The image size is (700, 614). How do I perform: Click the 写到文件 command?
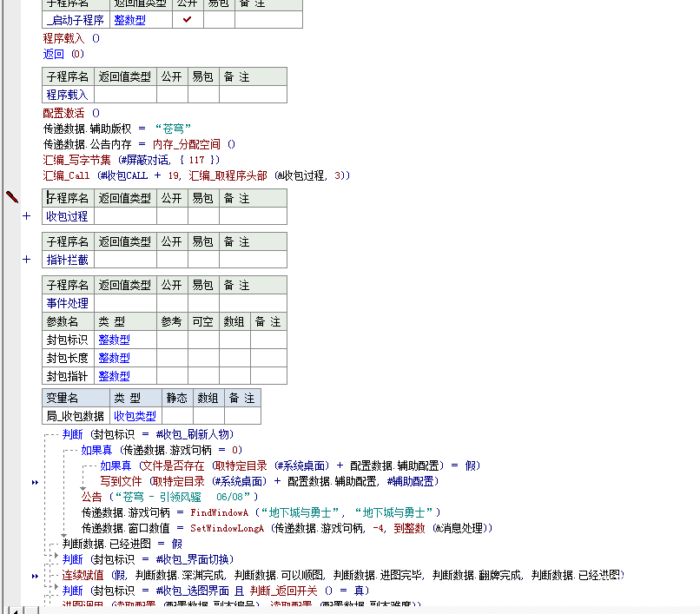coord(121,481)
